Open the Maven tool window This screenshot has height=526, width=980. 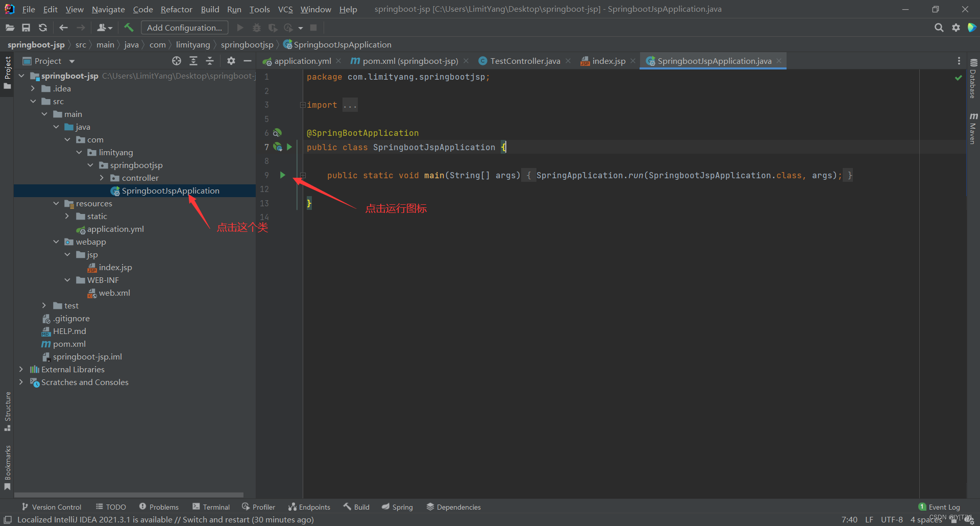click(973, 128)
